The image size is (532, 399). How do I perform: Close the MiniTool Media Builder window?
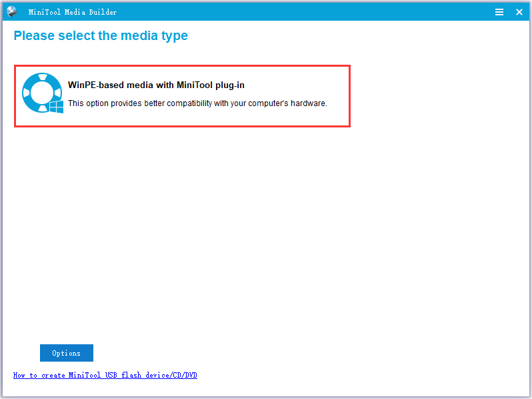pyautogui.click(x=519, y=12)
